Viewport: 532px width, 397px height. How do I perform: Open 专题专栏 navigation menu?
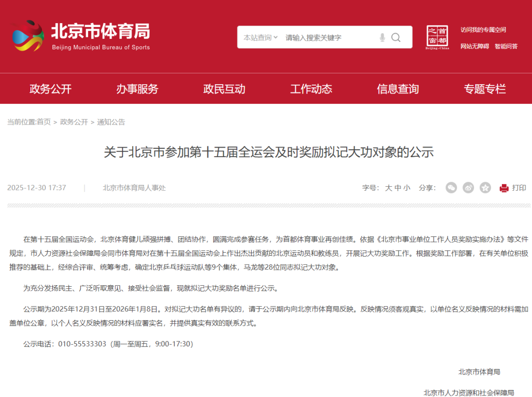point(485,89)
